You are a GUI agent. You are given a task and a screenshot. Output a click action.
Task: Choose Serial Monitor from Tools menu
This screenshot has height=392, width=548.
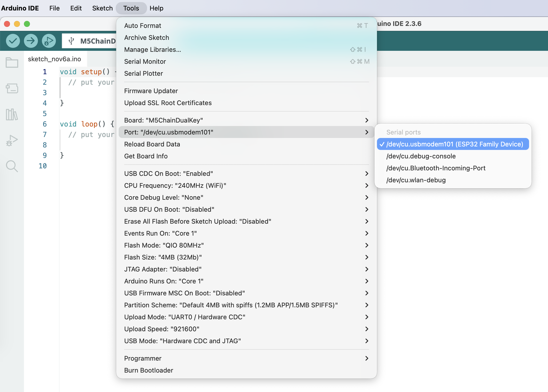pyautogui.click(x=145, y=62)
